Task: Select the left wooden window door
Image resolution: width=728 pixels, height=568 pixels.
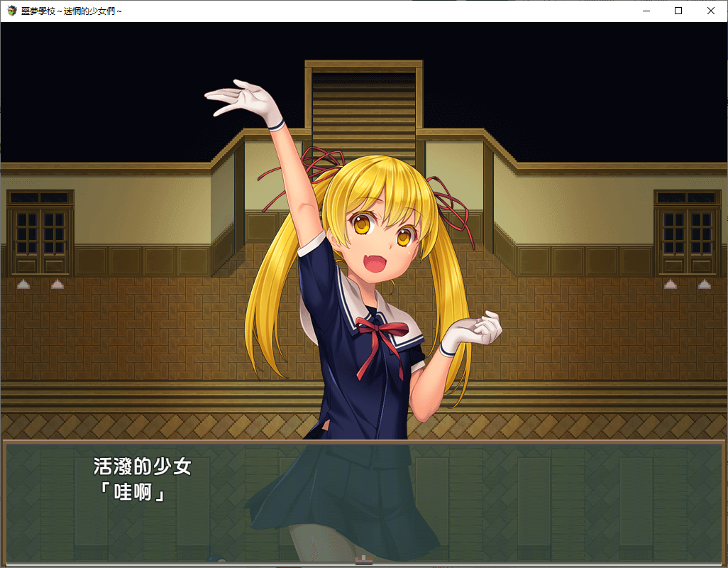Action: [x=40, y=232]
